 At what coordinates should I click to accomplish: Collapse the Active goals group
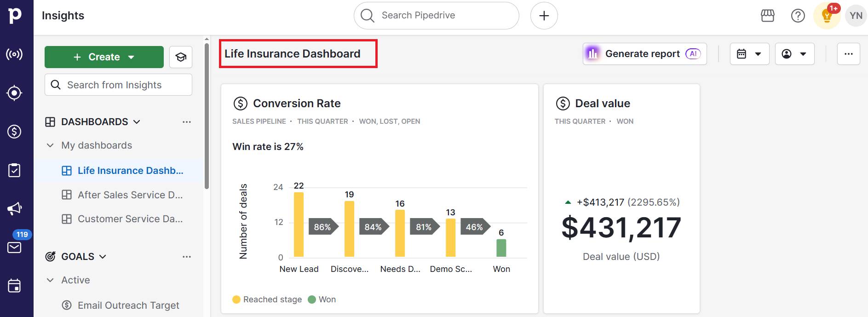pos(50,280)
